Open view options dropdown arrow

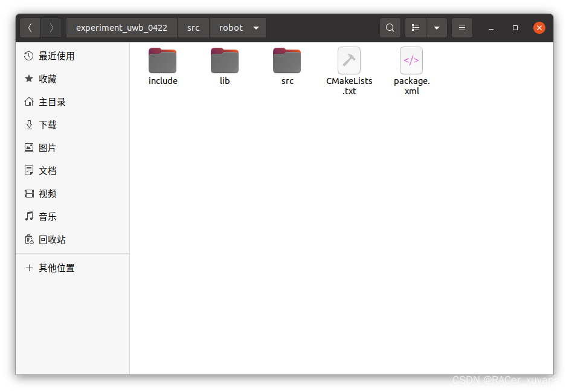click(x=437, y=28)
